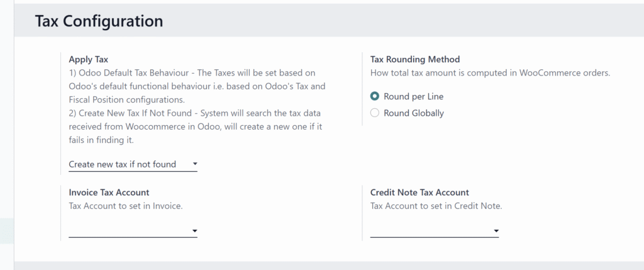644x270 pixels.
Task: Click the 'Round Globally' option text
Action: 413,113
